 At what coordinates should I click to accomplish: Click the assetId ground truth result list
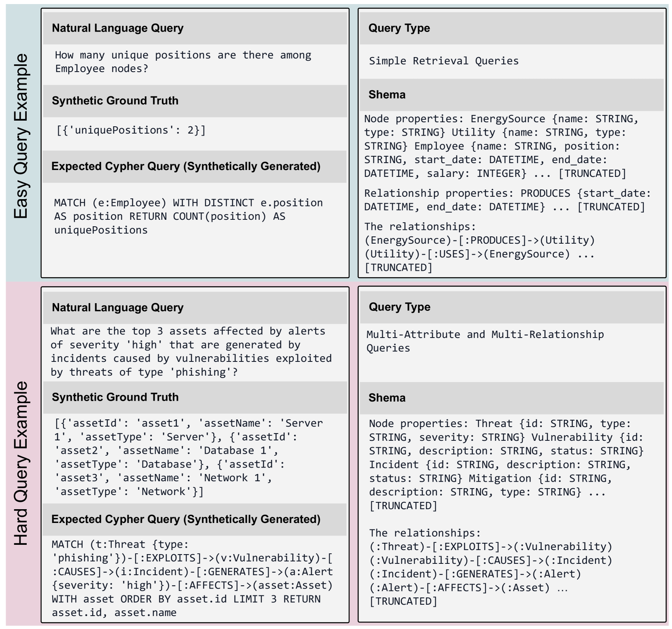[189, 457]
